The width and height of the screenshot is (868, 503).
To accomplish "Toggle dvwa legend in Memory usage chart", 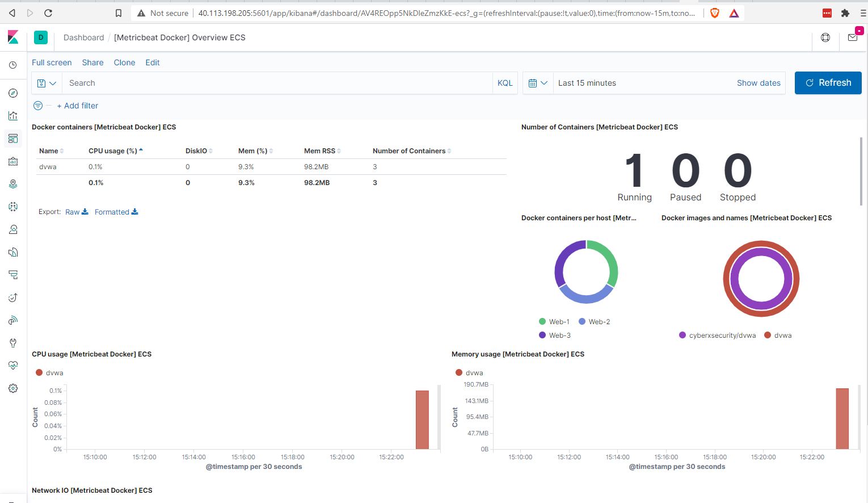I will (469, 372).
